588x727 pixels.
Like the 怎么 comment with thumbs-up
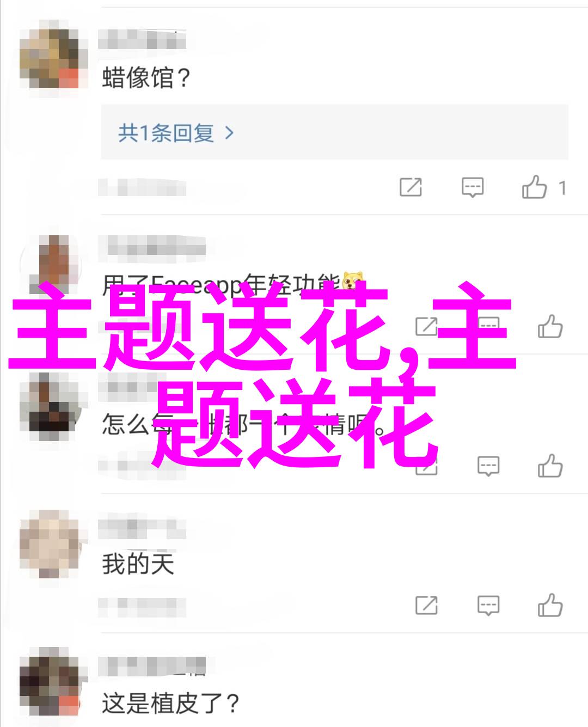coord(550,466)
